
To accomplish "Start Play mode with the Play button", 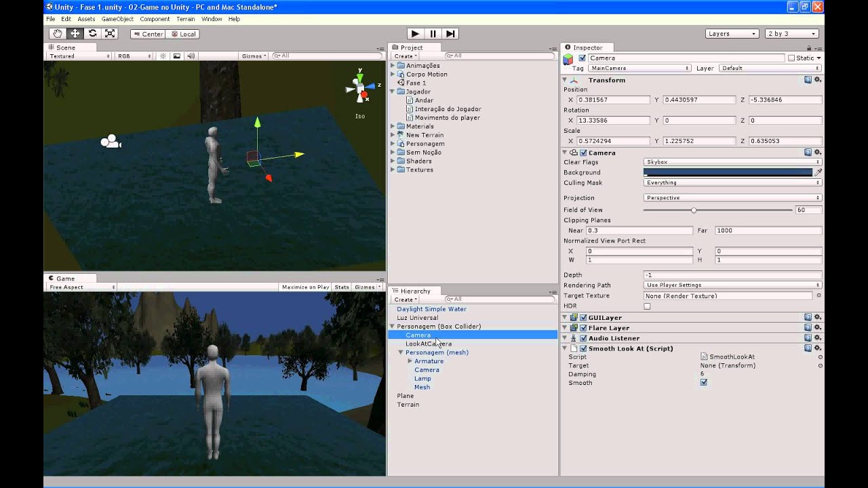I will 415,34.
